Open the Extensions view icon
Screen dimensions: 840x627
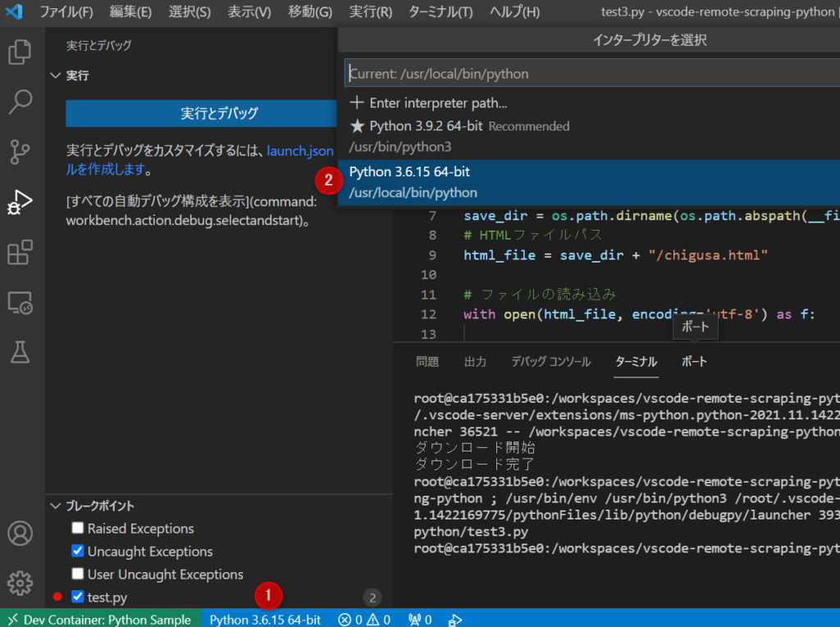tap(20, 253)
